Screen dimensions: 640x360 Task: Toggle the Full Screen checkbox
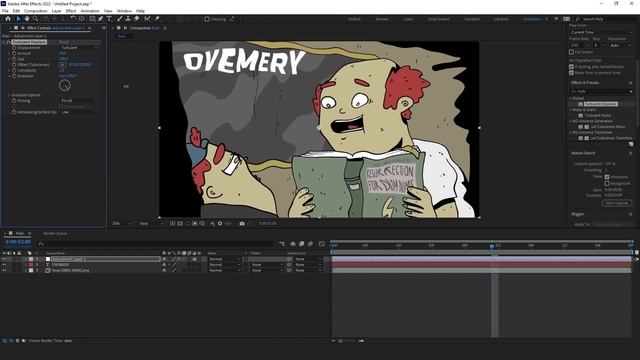571,52
